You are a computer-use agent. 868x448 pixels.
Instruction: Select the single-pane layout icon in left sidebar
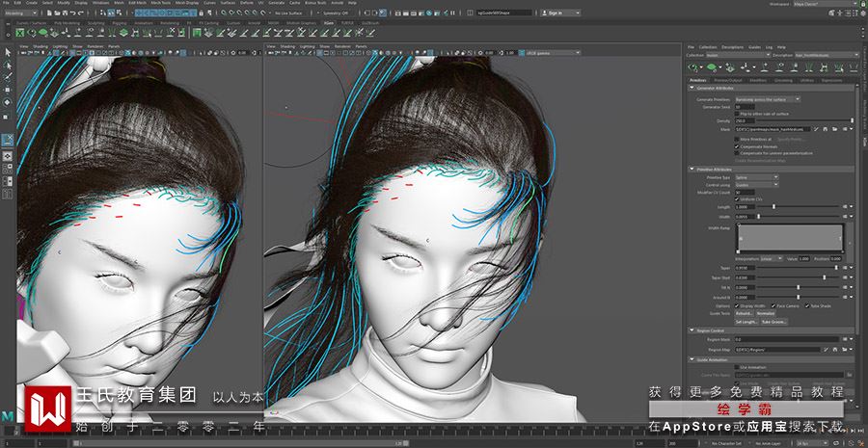point(8,156)
